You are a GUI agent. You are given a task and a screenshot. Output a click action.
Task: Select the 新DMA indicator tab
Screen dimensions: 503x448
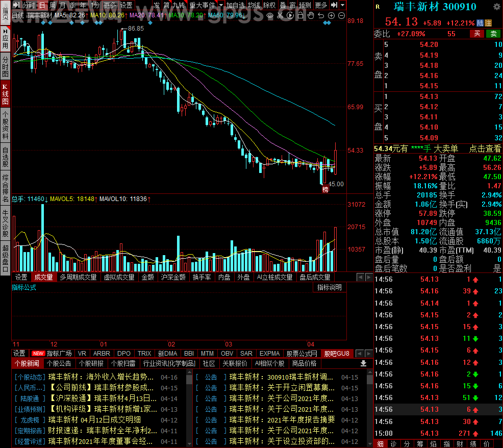click(167, 353)
